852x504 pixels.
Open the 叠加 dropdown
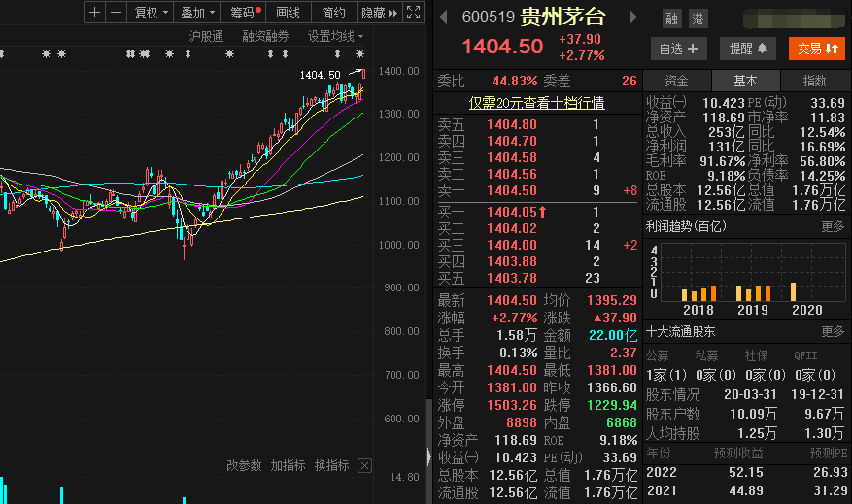click(x=197, y=13)
